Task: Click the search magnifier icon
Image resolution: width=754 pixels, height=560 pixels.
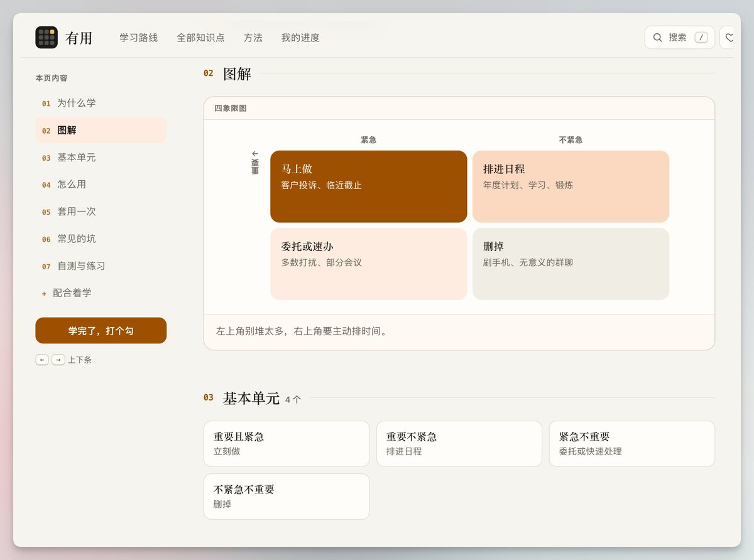Action: (657, 38)
